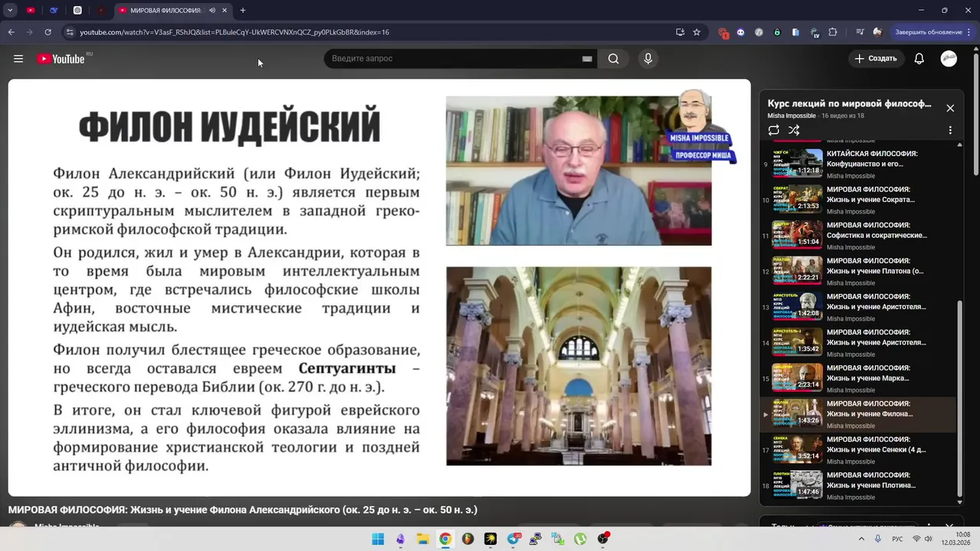The width and height of the screenshot is (980, 551).
Task: Play video 17 Жизнь и учение Сенеки
Action: [x=857, y=450]
